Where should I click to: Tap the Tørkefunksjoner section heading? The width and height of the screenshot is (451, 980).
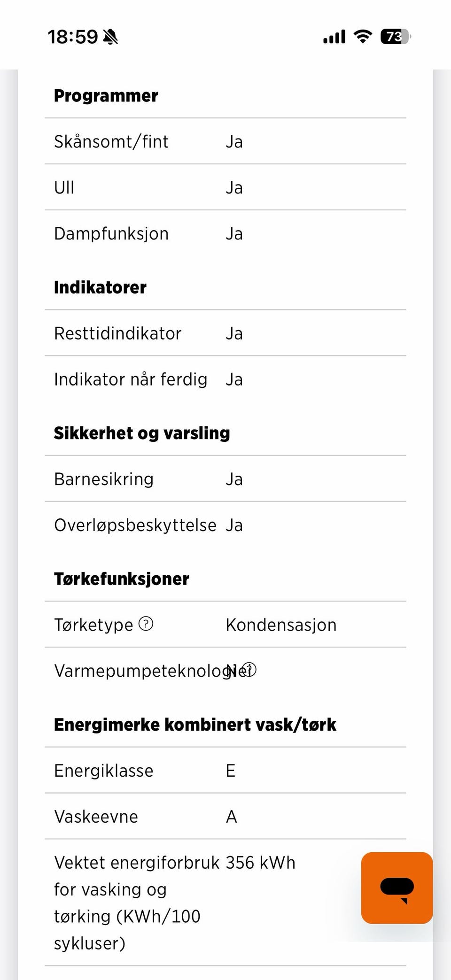pyautogui.click(x=122, y=579)
